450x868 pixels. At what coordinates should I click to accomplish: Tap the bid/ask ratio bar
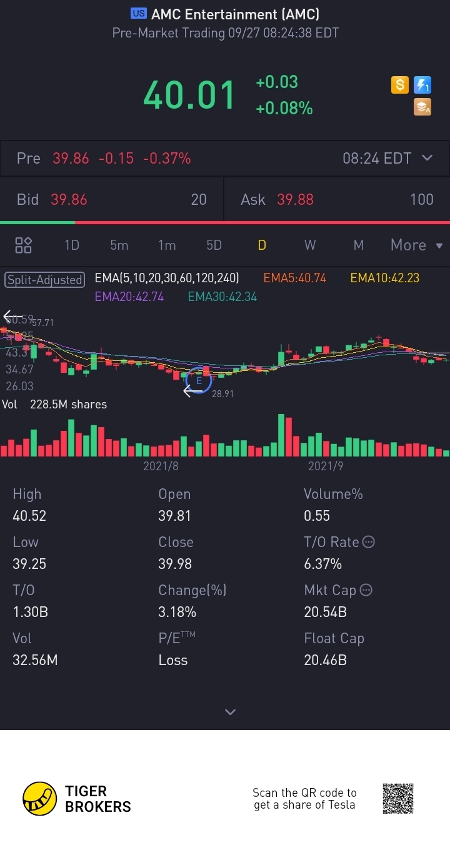(x=225, y=222)
